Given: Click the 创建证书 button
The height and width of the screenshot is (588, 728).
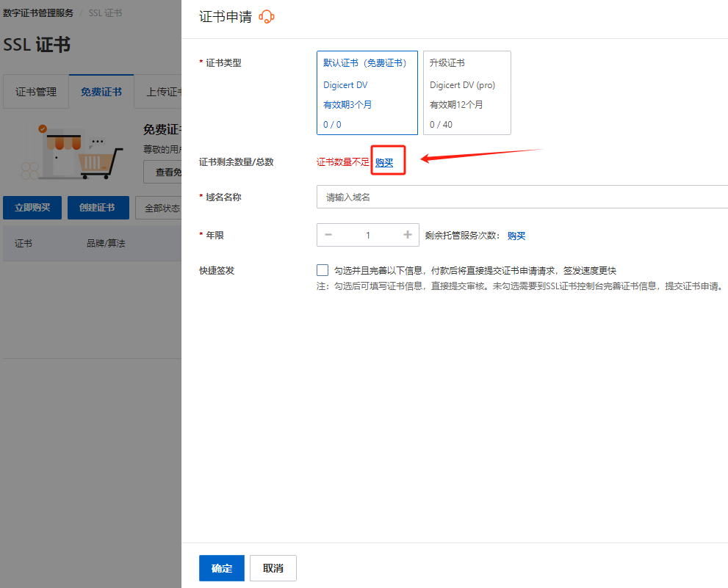Looking at the screenshot, I should coord(97,208).
